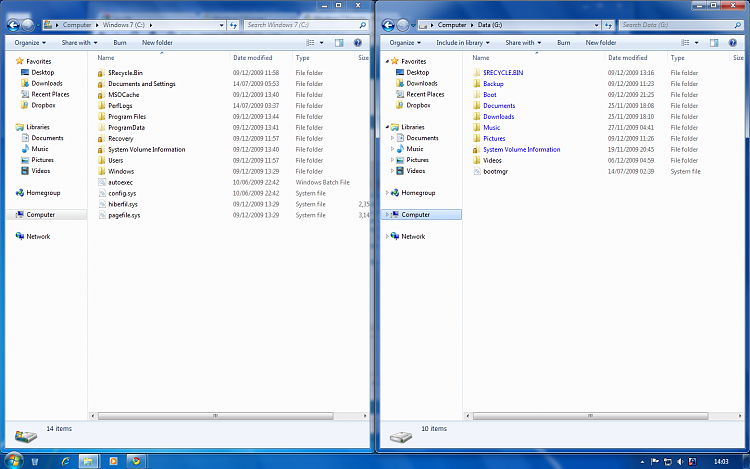Open view options arrow in Windows 7 (C:) window
The width and height of the screenshot is (750, 469).
[321, 43]
